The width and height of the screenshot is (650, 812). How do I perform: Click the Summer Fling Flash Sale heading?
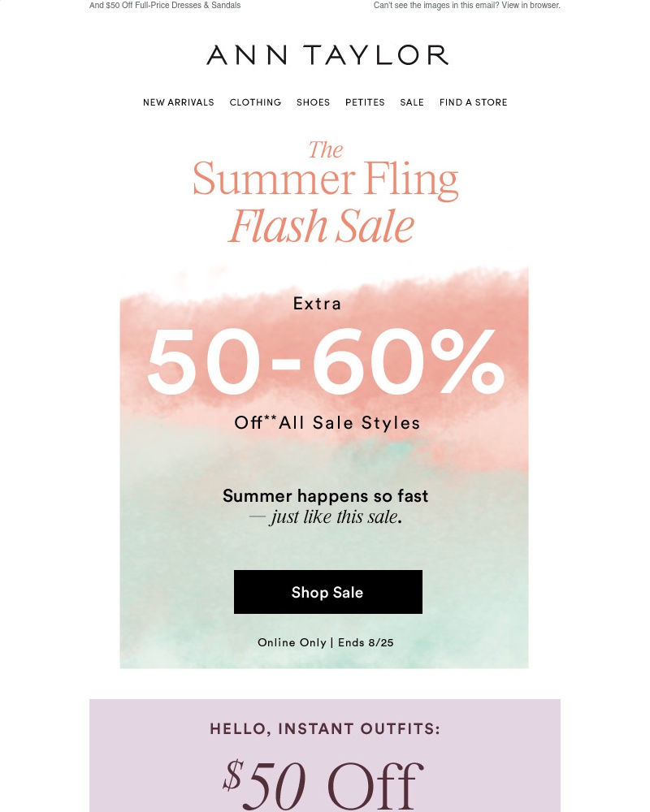(325, 192)
